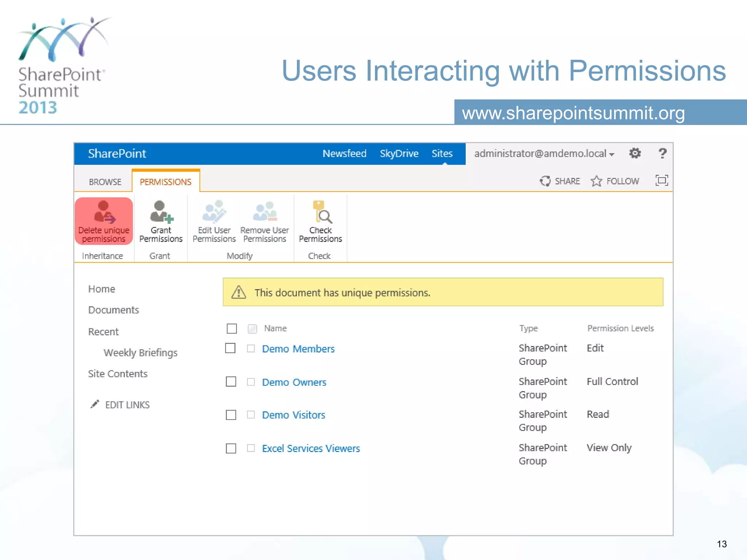Toggle small inner checkbox beside Demo Owners
Viewport: 747px width, 560px height.
coord(251,382)
